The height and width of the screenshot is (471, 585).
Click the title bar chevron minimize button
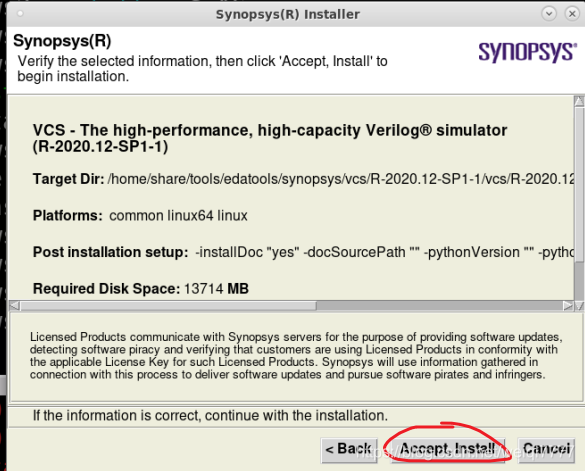(x=549, y=14)
